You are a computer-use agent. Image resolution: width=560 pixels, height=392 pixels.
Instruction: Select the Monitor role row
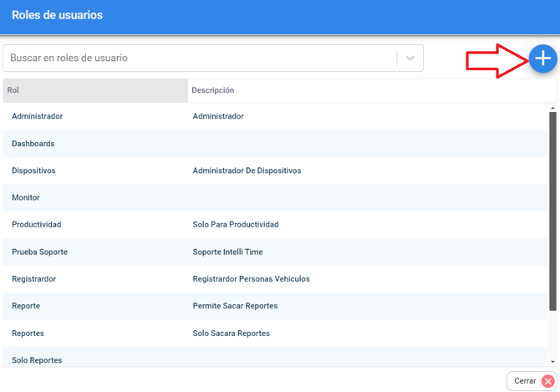(26, 197)
